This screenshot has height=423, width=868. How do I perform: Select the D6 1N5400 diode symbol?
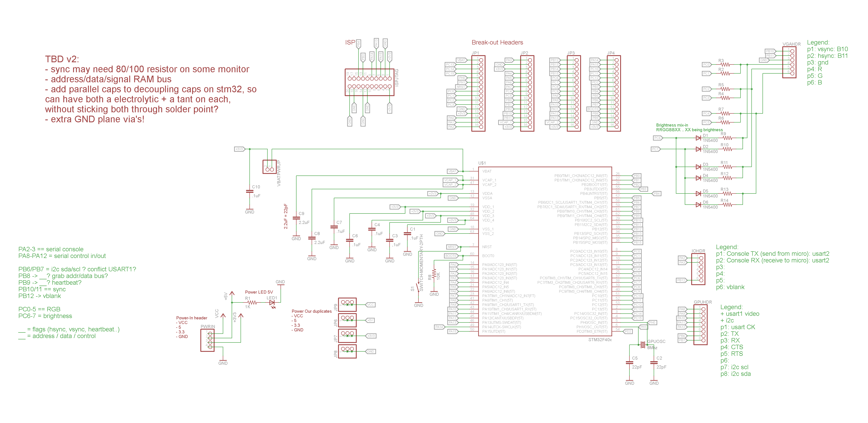(698, 205)
